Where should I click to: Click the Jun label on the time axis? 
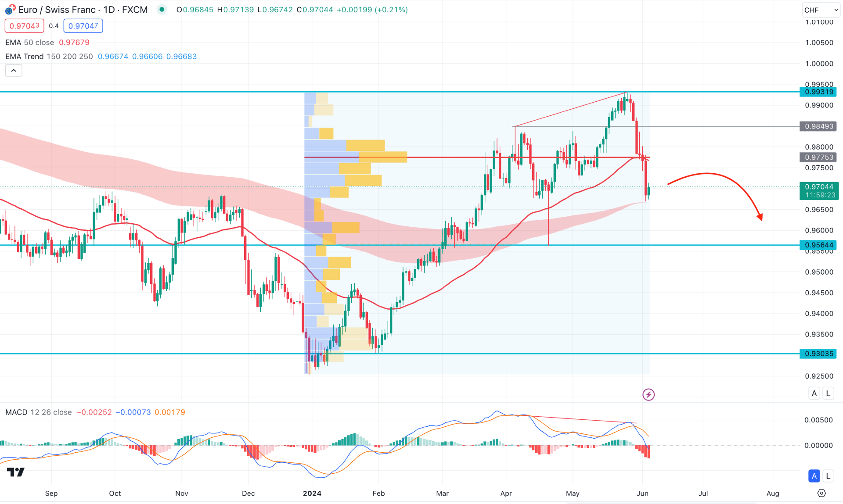(642, 493)
